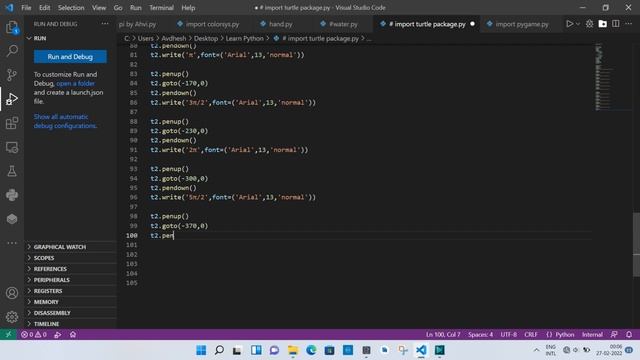Expand the MEMORY section
640x360 pixels.
[x=70, y=302]
